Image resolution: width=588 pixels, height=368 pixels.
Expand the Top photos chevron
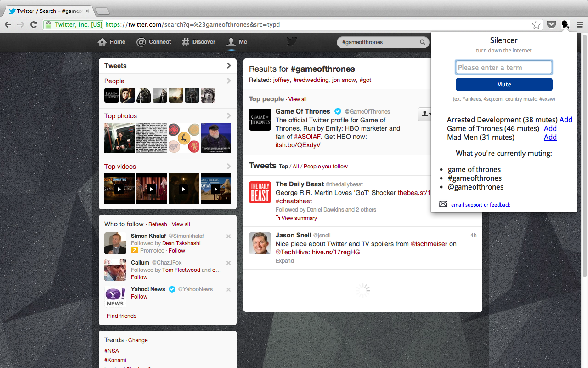click(229, 116)
